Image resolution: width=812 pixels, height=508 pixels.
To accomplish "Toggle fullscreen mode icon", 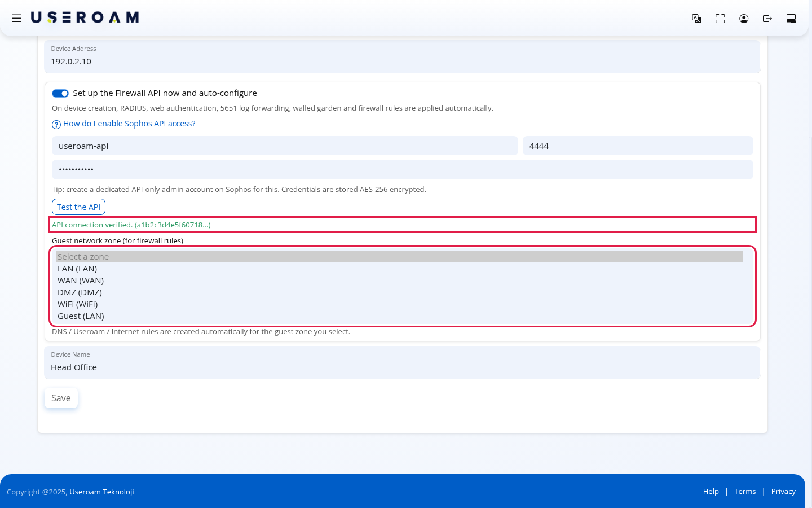I will (x=720, y=19).
